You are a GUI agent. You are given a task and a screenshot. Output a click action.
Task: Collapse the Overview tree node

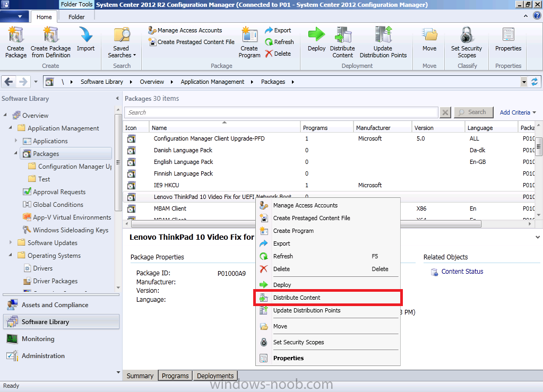click(x=5, y=115)
